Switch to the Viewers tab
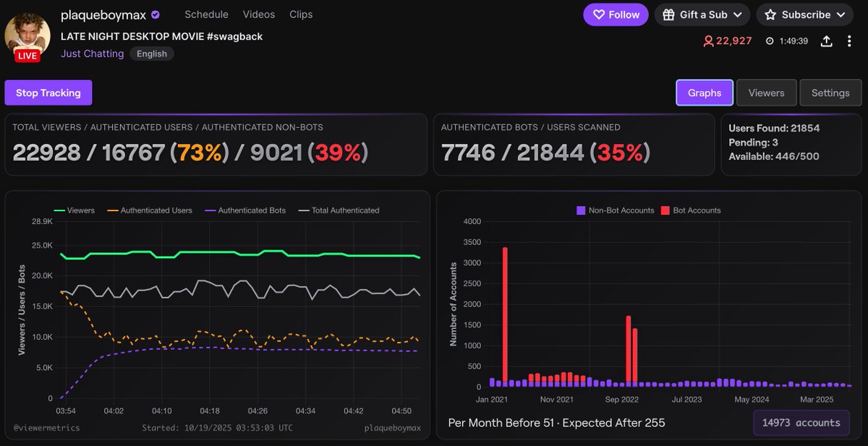The height and width of the screenshot is (446, 868). (x=766, y=93)
